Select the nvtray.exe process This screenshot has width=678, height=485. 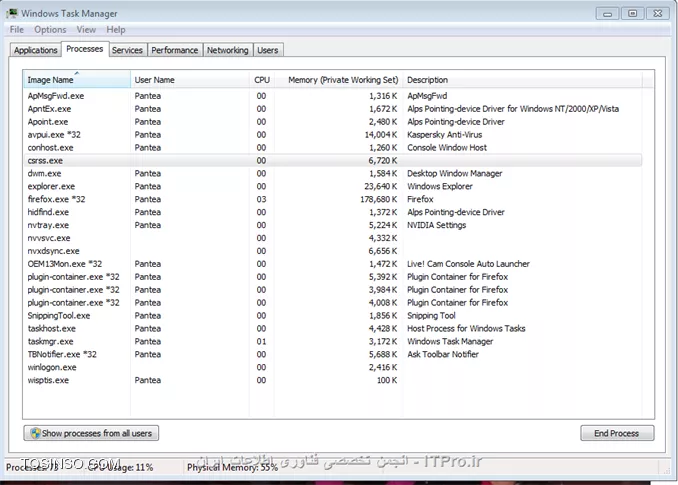(x=333, y=225)
